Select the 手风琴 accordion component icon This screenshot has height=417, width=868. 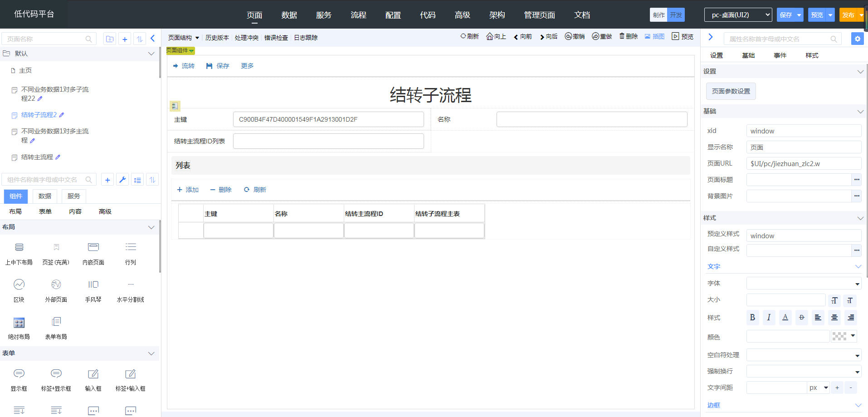(x=93, y=285)
